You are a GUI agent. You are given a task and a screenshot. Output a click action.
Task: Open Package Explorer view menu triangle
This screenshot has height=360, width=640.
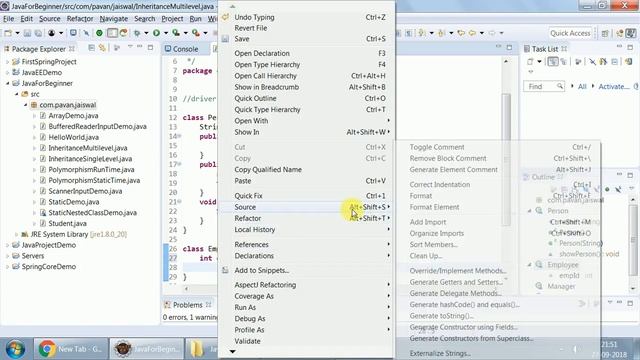pyautogui.click(x=130, y=47)
